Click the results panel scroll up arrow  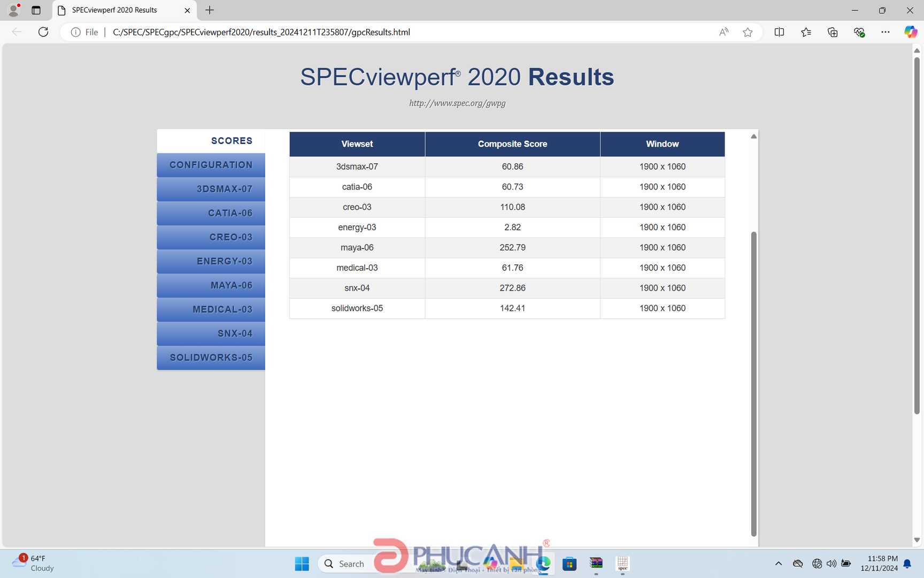point(754,136)
